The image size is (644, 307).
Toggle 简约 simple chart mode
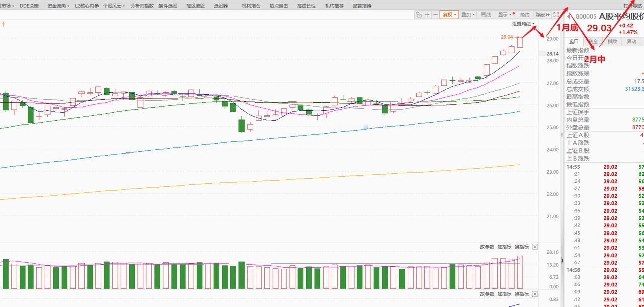click(x=525, y=15)
